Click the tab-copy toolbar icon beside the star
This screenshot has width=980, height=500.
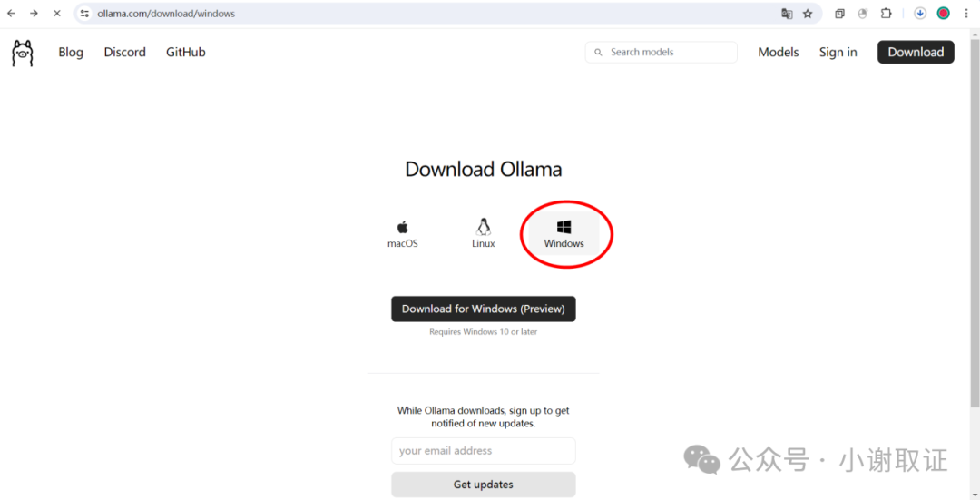click(x=839, y=13)
